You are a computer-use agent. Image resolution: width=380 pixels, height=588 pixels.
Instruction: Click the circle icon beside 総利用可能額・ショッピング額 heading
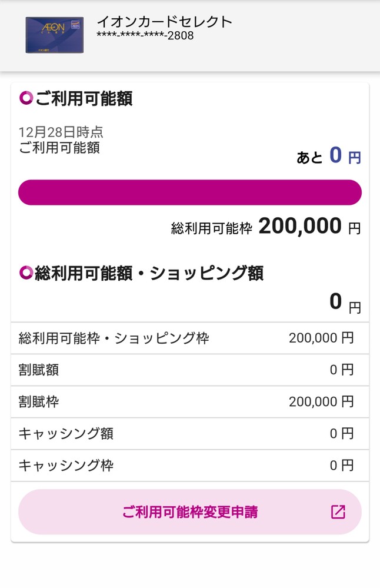point(26,273)
